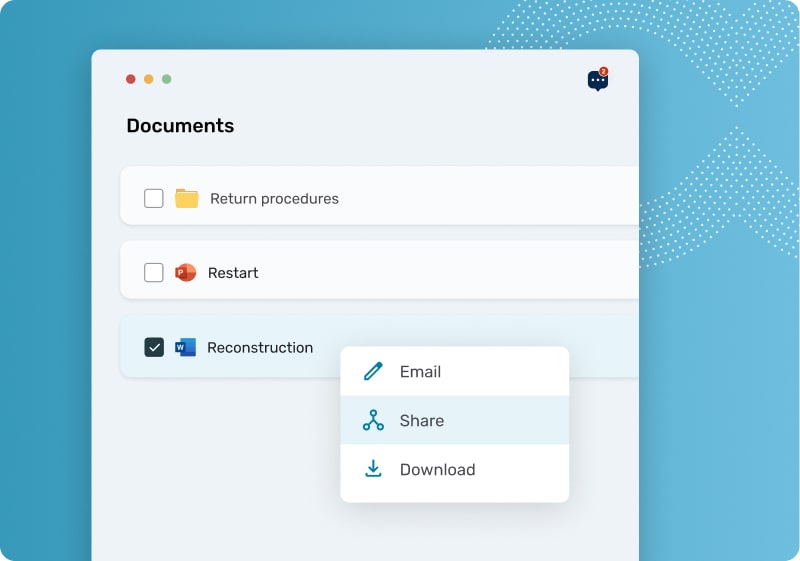Click the yellow minimize window dot

pos(148,79)
